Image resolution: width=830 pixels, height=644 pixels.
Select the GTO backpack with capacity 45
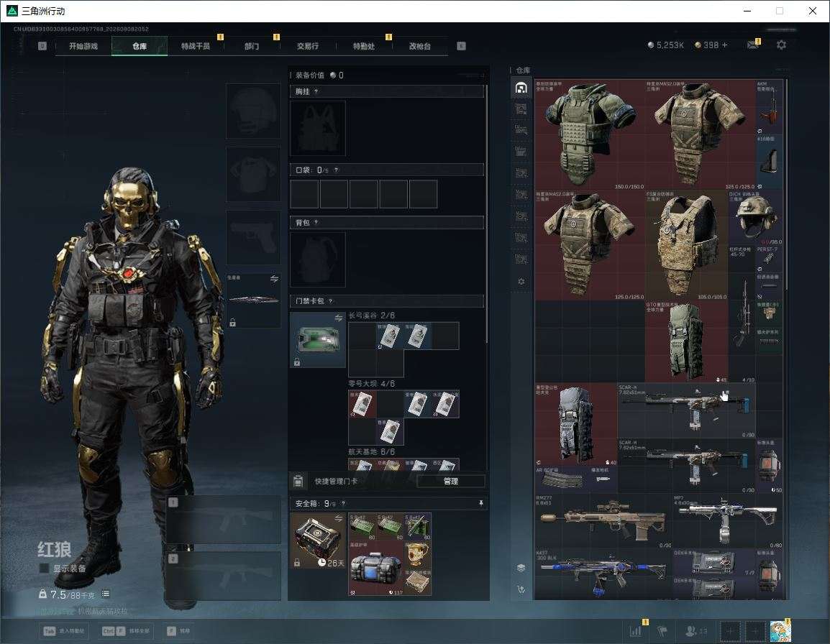(x=686, y=342)
